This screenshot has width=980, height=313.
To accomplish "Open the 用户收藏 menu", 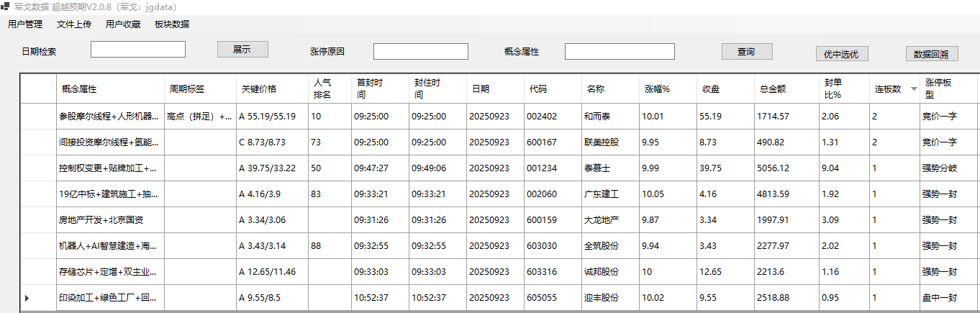I will pyautogui.click(x=123, y=24).
